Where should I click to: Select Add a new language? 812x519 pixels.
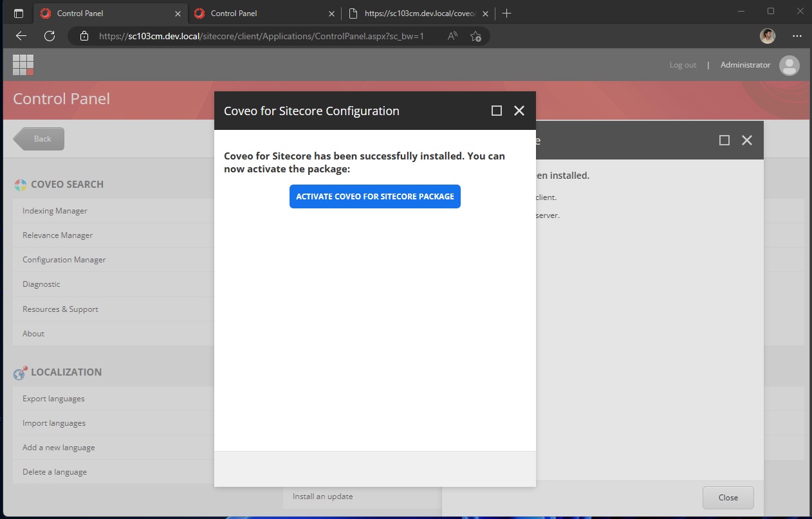[x=59, y=448]
